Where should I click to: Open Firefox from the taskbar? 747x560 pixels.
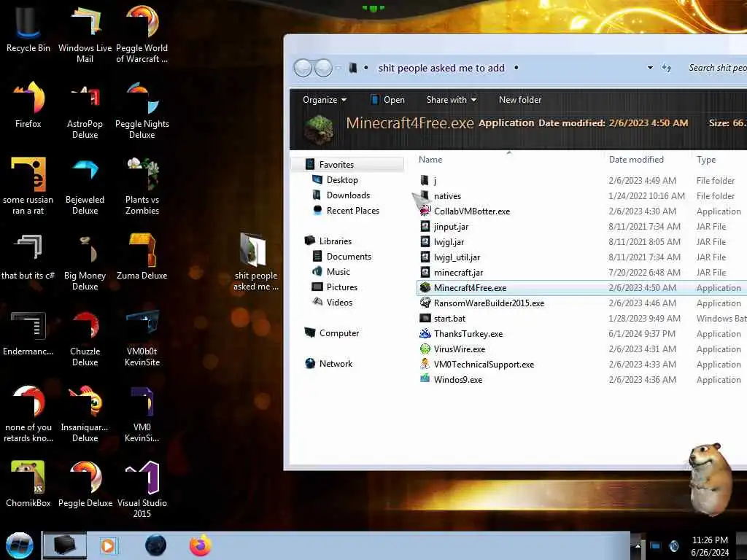point(200,545)
